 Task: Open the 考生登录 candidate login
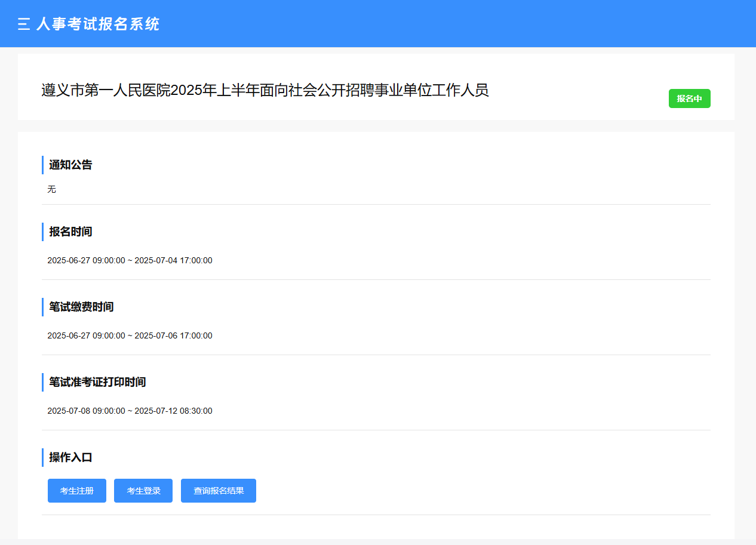point(143,491)
